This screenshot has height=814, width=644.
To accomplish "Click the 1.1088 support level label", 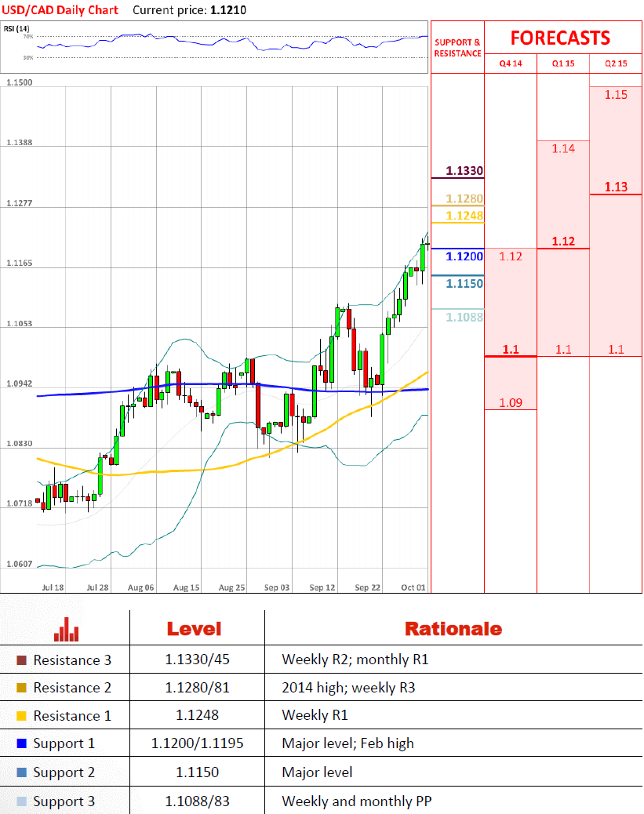I will click(464, 317).
